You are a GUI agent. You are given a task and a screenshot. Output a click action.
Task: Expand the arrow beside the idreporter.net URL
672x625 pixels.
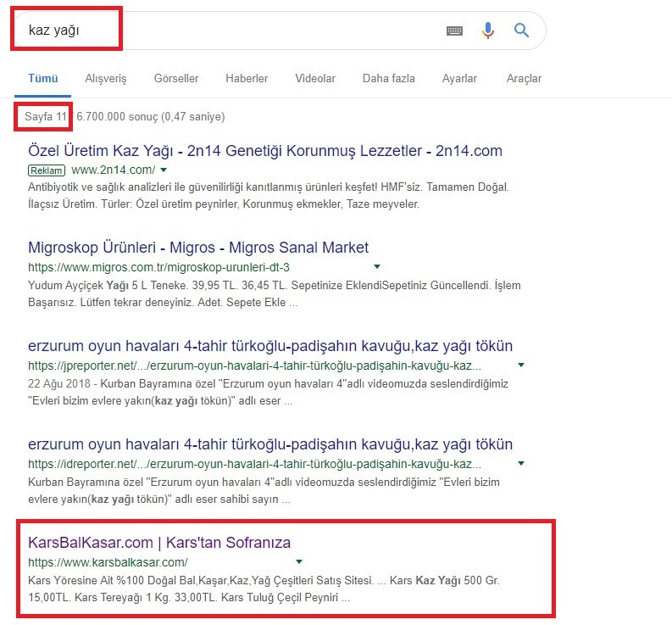(521, 463)
